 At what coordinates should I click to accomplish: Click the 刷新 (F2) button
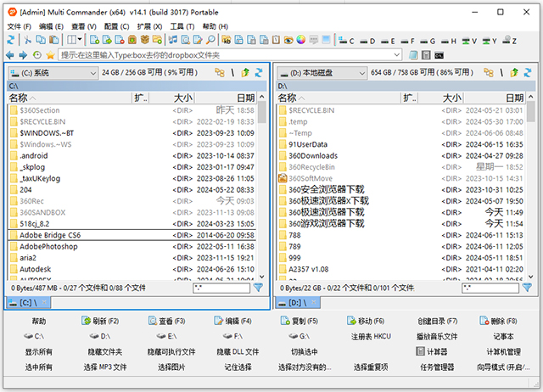[x=100, y=321]
